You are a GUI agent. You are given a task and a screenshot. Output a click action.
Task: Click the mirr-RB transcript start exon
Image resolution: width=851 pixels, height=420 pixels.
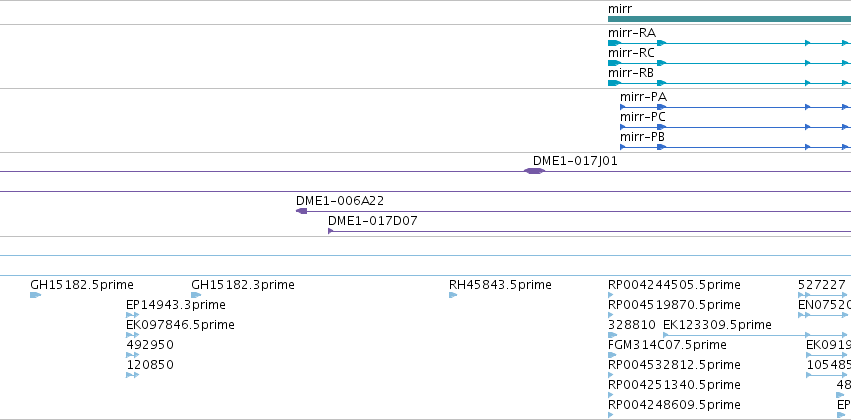(614, 83)
